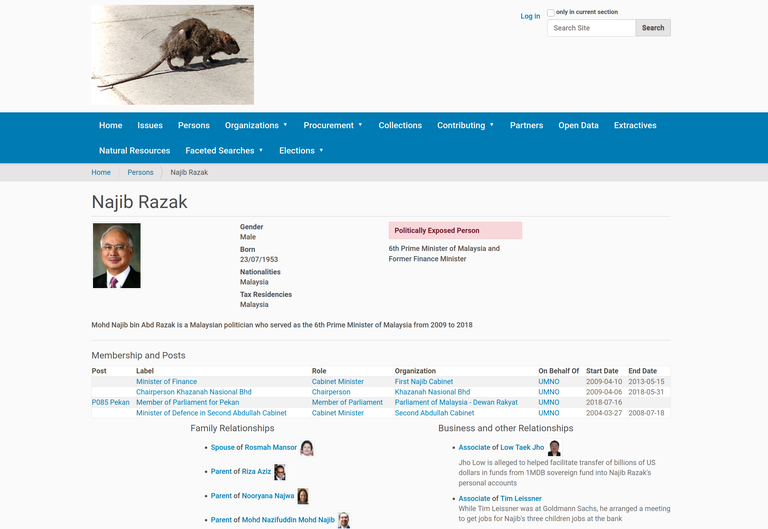Click Home in the breadcrumb
Viewport: 768px width, 529px height.
[101, 172]
